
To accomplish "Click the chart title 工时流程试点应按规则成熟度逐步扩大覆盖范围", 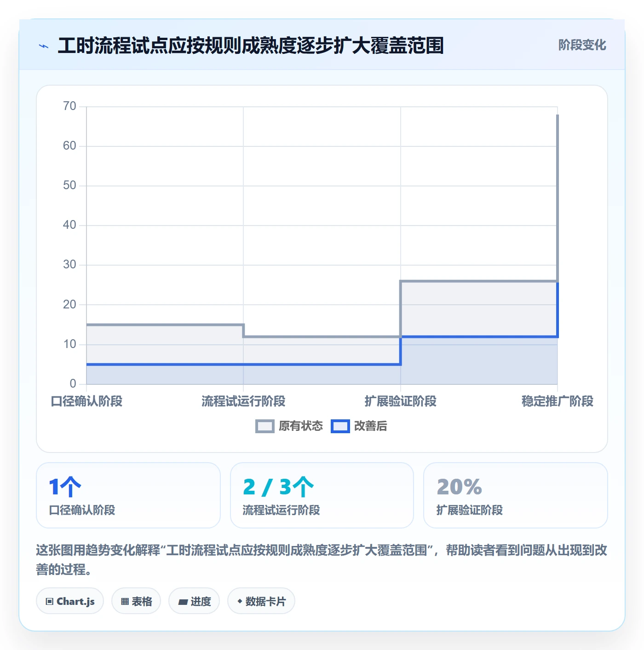I will click(x=251, y=46).
